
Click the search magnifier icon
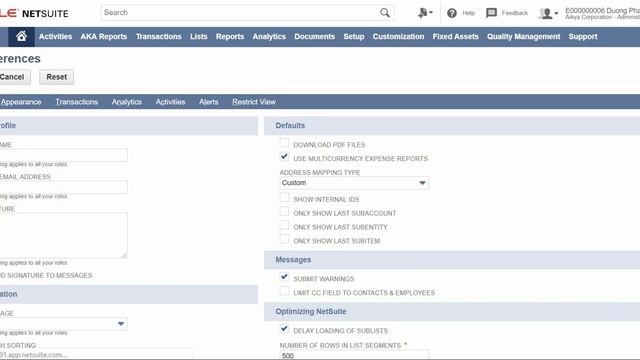click(385, 13)
